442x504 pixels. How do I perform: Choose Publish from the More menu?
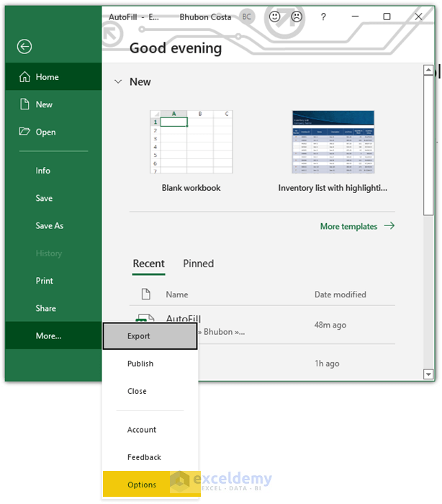[150, 364]
